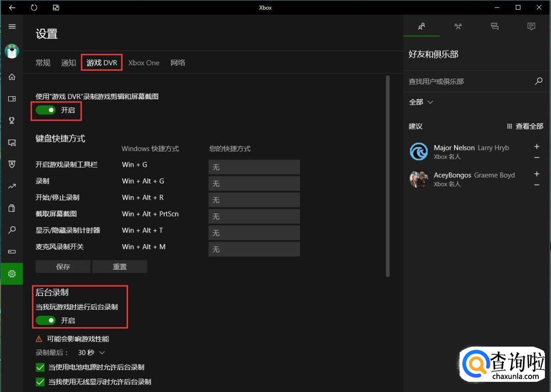Maximize the Xbox window
Image resolution: width=551 pixels, height=392 pixels.
(x=518, y=7)
